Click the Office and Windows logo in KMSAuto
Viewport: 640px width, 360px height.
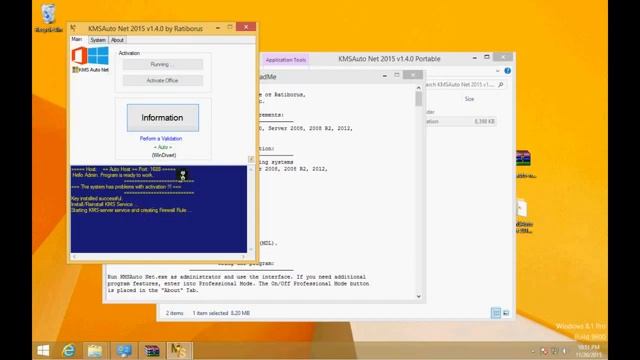pyautogui.click(x=90, y=56)
